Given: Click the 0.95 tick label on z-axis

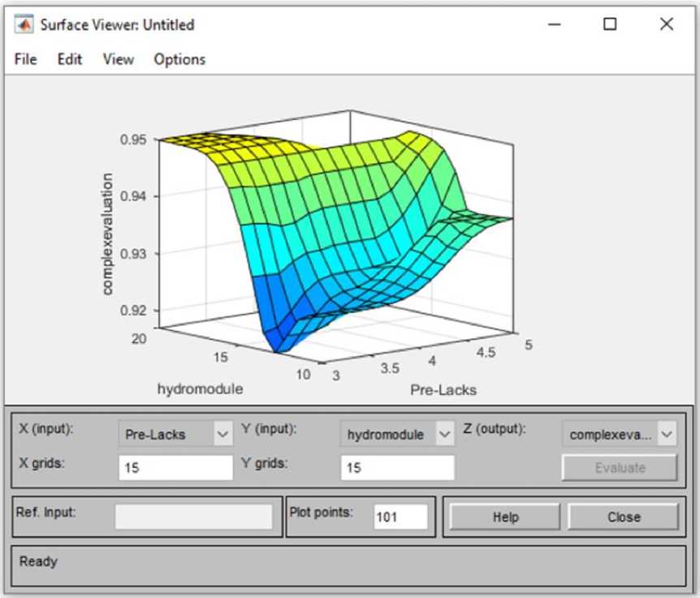Looking at the screenshot, I should [x=133, y=140].
